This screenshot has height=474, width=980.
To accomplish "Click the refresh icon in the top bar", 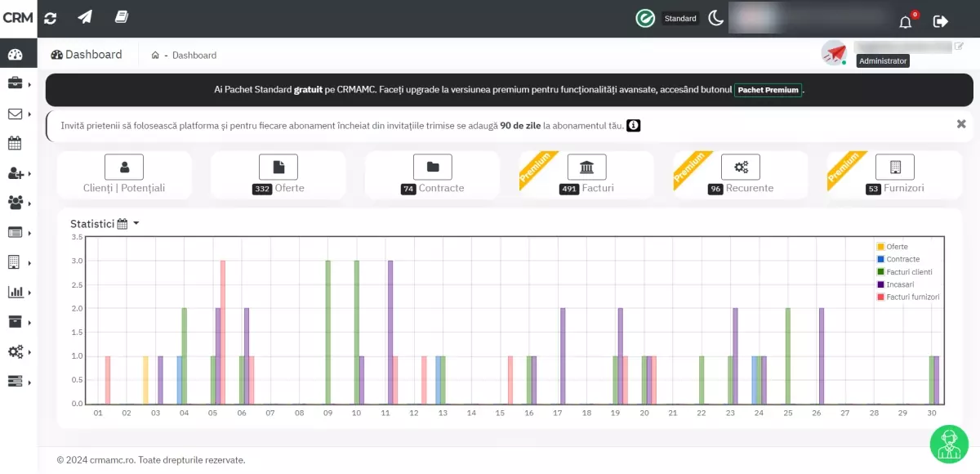I will (x=50, y=16).
